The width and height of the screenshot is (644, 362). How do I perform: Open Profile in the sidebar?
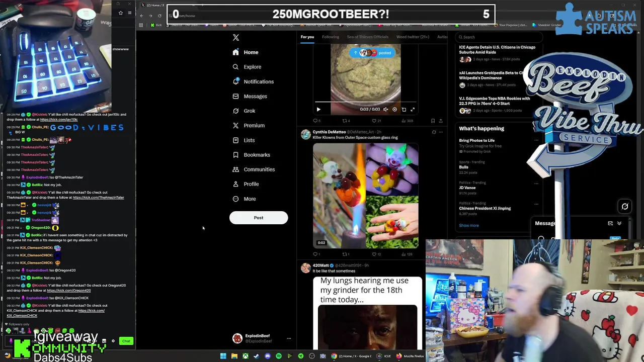(x=246, y=184)
